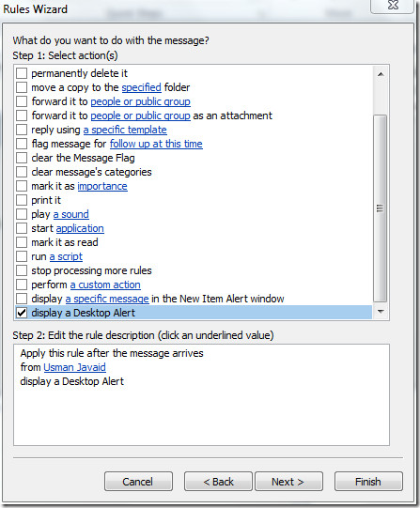Screen dimensions: 420x508
Task: Check the 'run a script' checkbox
Action: click(x=22, y=256)
